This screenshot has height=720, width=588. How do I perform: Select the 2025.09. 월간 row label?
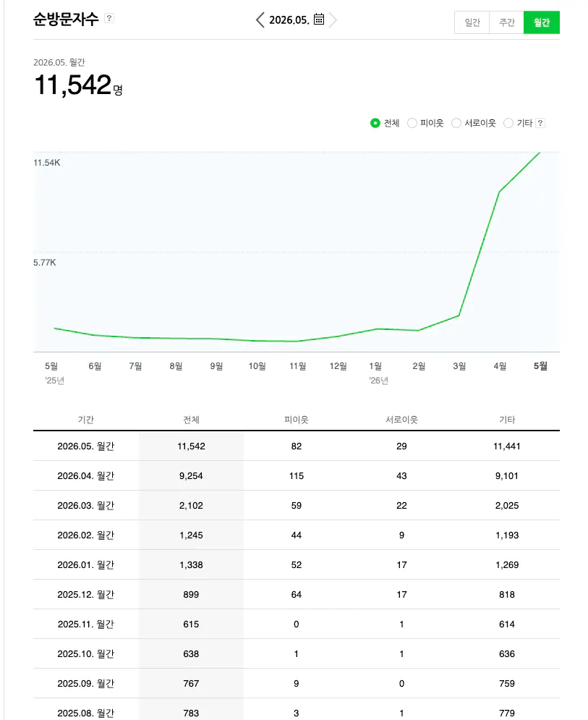(x=86, y=683)
